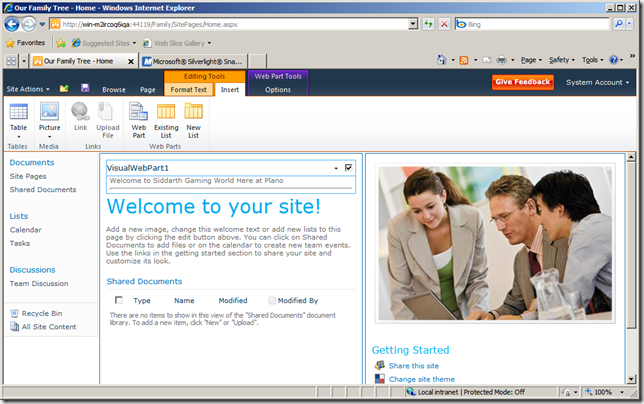The image size is (644, 404).
Task: Open the Team Discussion link
Action: [x=39, y=283]
